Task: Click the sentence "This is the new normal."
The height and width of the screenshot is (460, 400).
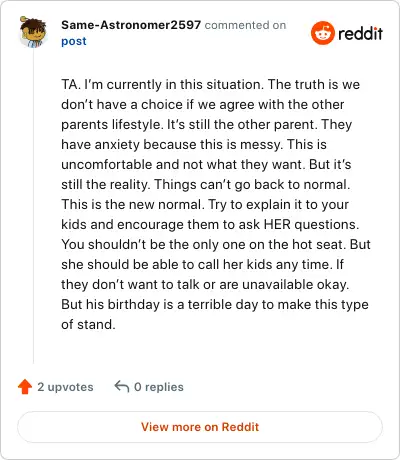Action: coord(133,204)
